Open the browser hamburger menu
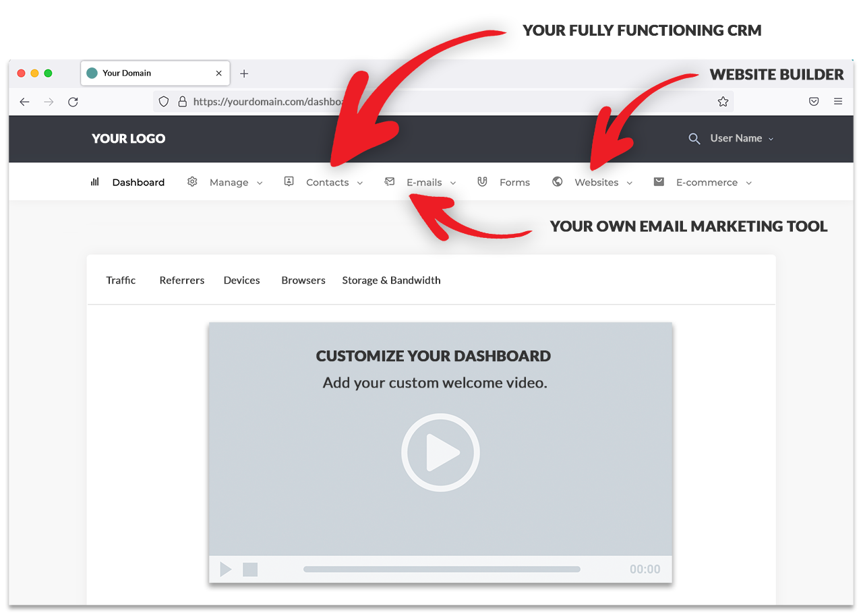The height and width of the screenshot is (616, 863). coord(838,102)
